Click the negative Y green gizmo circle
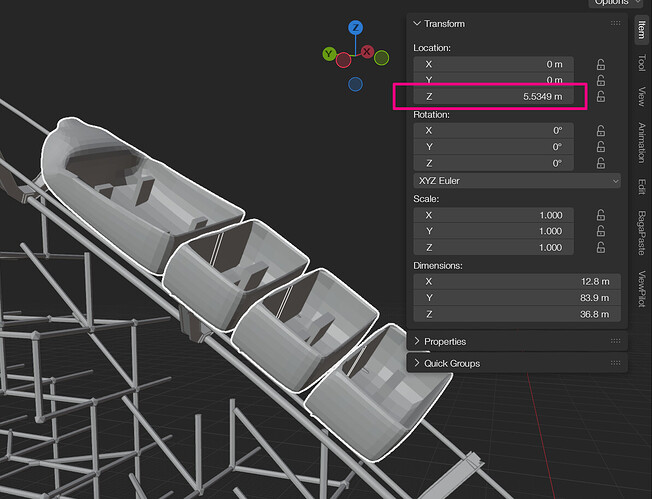The width and height of the screenshot is (652, 499). [x=381, y=58]
